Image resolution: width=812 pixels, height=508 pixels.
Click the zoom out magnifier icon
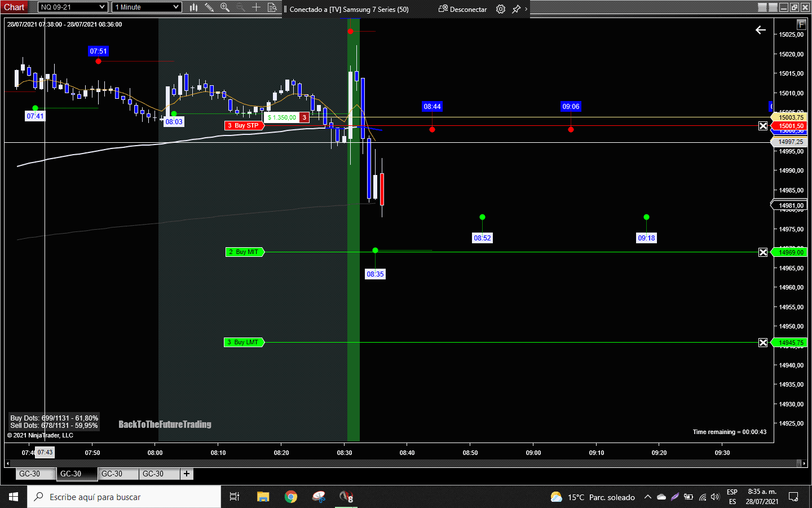(x=241, y=7)
